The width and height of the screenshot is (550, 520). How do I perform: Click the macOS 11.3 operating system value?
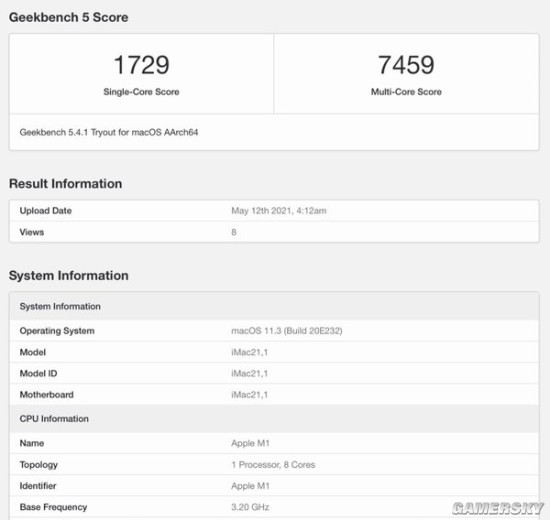[x=287, y=331]
